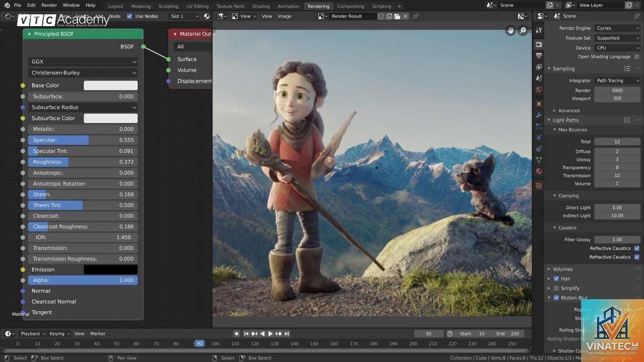This screenshot has width=644, height=362.
Task: Add a new workspace with the plus icon
Action: tap(399, 6)
